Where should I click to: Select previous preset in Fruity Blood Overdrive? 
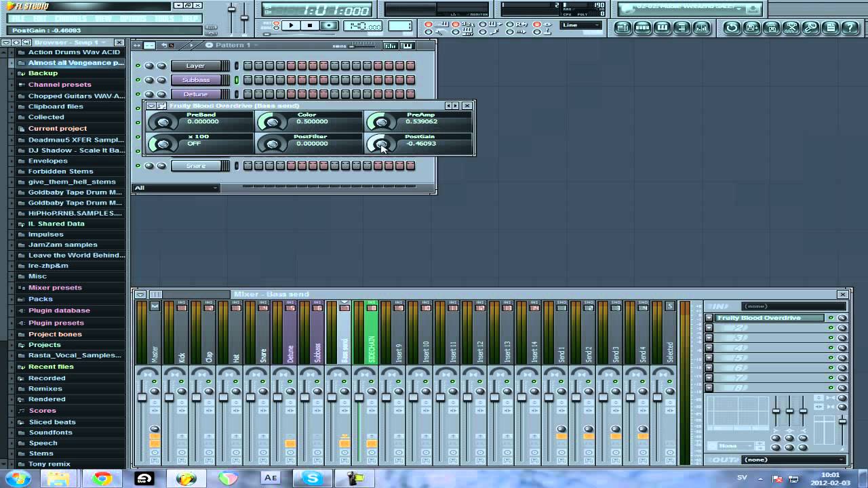pos(448,106)
